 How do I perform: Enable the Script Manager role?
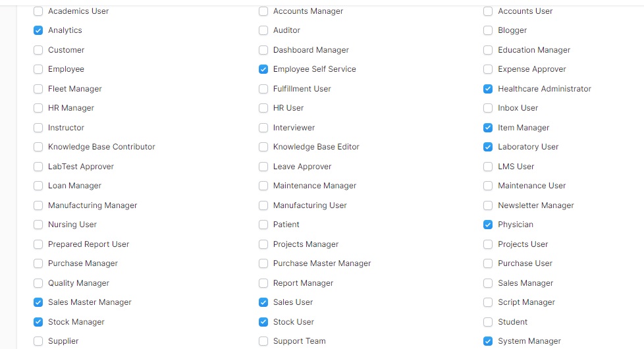pos(488,303)
